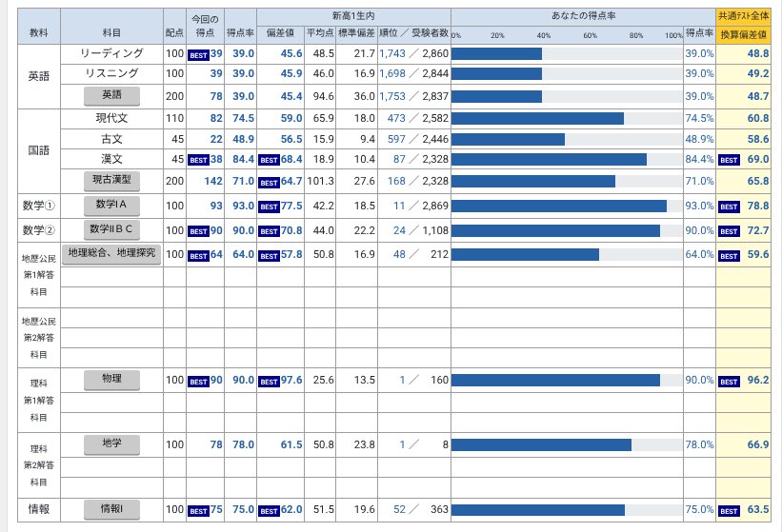Select the 現代文 row label

click(111, 119)
